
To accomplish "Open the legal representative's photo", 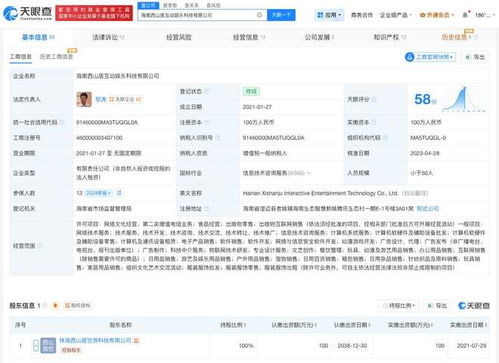I will pyautogui.click(x=84, y=99).
